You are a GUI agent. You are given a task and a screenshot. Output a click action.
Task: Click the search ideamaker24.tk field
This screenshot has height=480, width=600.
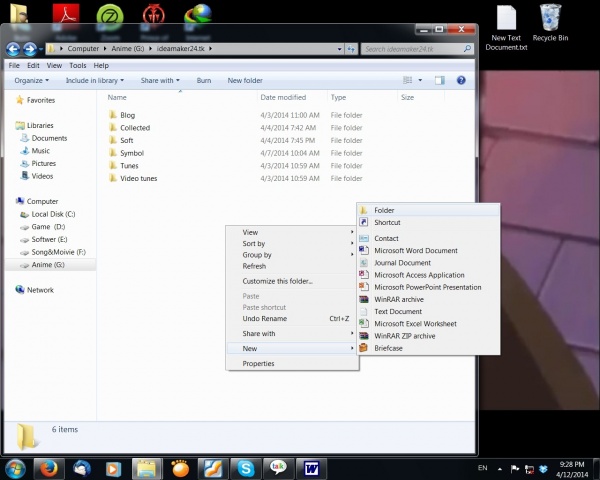(408, 48)
